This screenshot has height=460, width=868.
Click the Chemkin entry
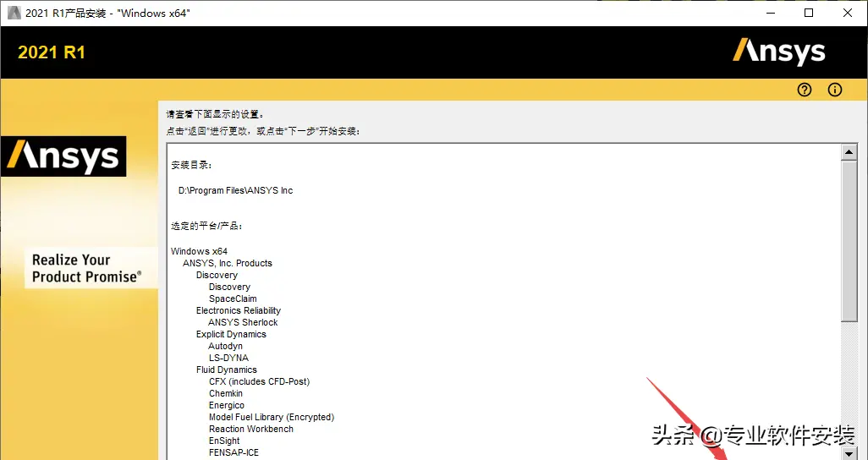(226, 393)
